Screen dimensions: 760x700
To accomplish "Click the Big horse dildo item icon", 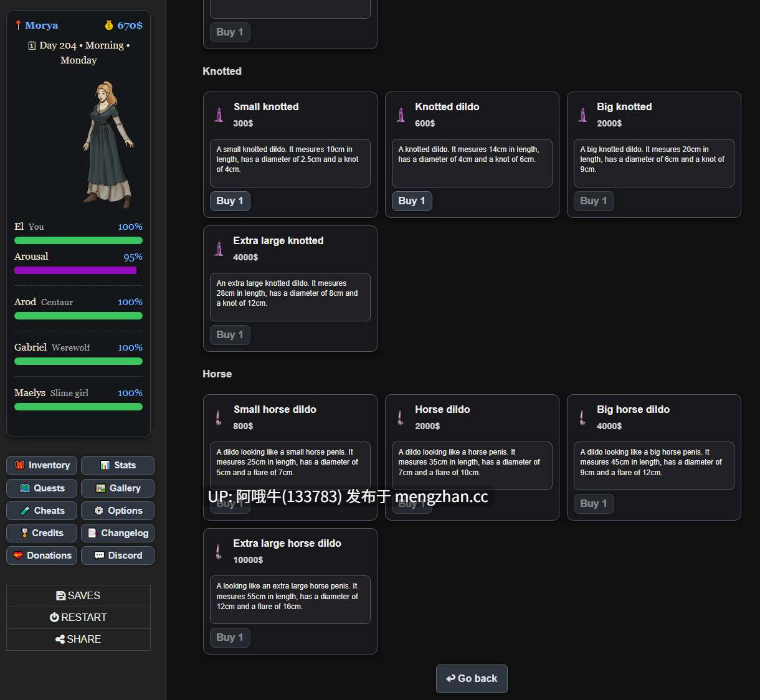I will 582,417.
